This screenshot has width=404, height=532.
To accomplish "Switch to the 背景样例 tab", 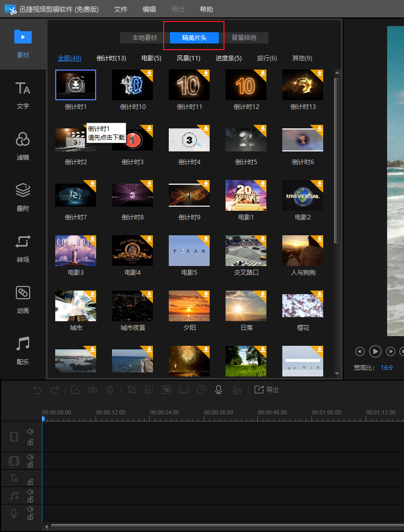I will 243,38.
